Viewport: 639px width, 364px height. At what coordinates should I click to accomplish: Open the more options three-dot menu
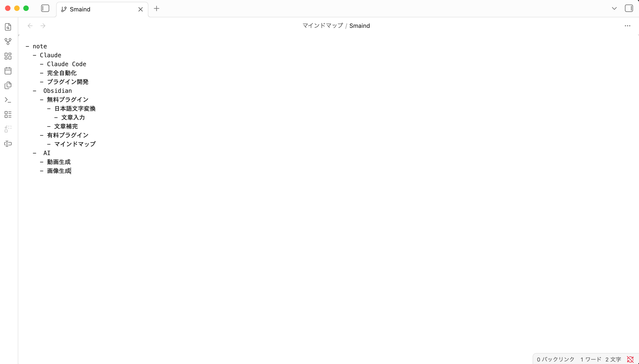click(627, 26)
